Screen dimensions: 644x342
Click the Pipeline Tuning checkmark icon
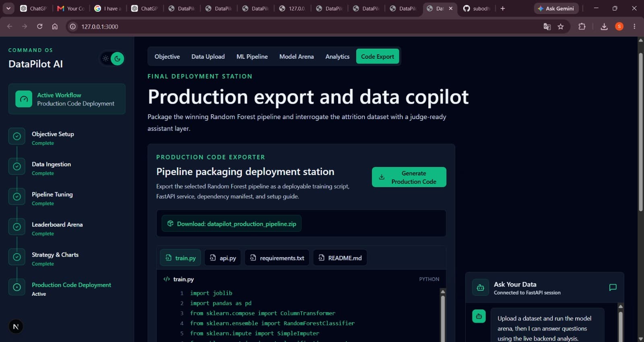pos(17,197)
